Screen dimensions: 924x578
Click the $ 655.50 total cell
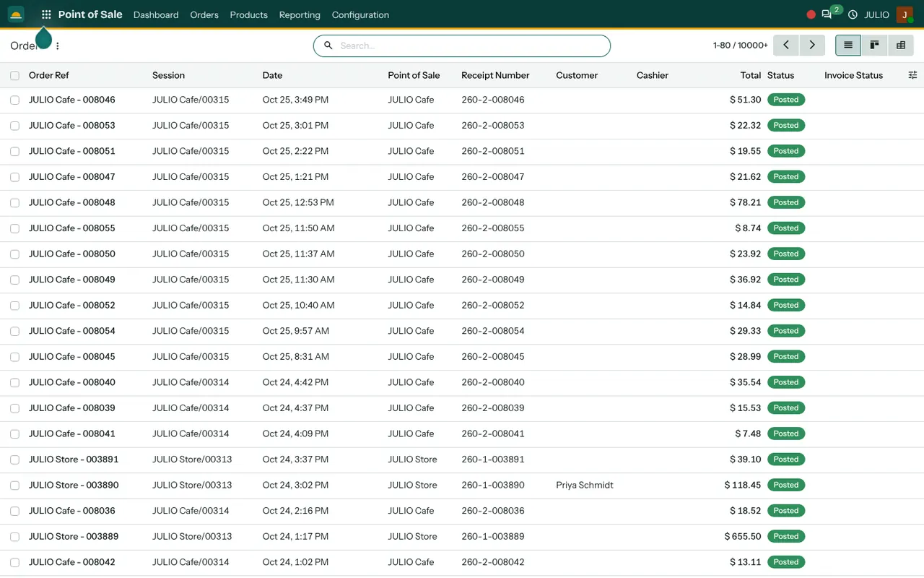[743, 536]
